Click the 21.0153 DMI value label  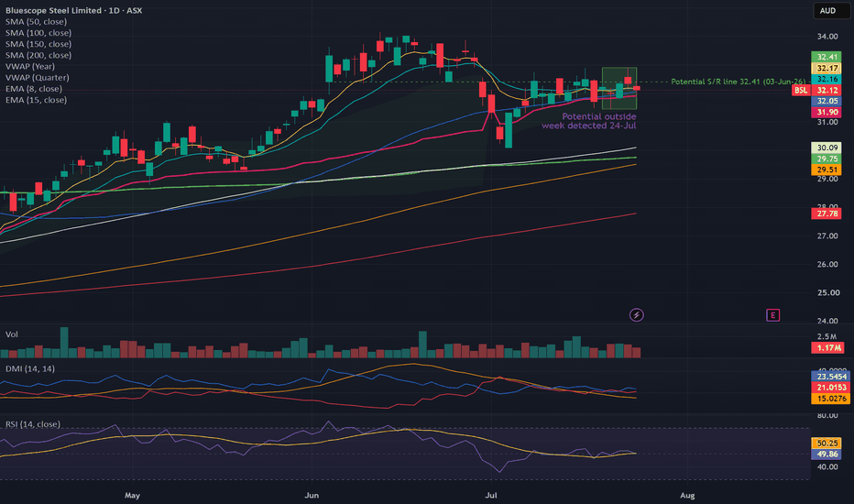coord(830,388)
